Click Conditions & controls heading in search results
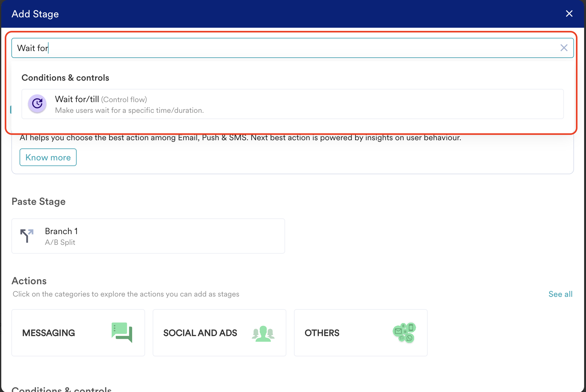Image resolution: width=586 pixels, height=392 pixels. point(65,78)
